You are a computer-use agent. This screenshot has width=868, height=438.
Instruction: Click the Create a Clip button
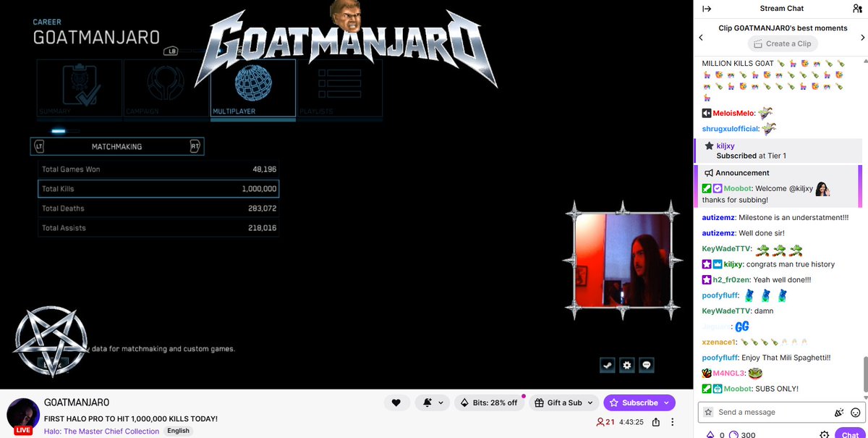(x=783, y=43)
